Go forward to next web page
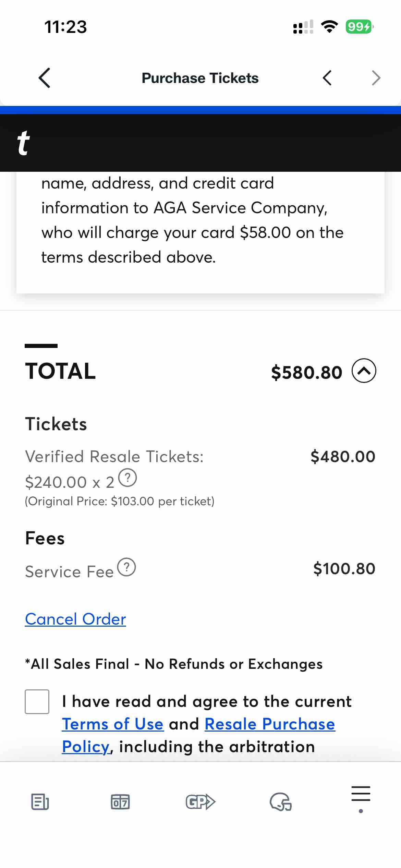Image resolution: width=401 pixels, height=868 pixels. [x=376, y=78]
